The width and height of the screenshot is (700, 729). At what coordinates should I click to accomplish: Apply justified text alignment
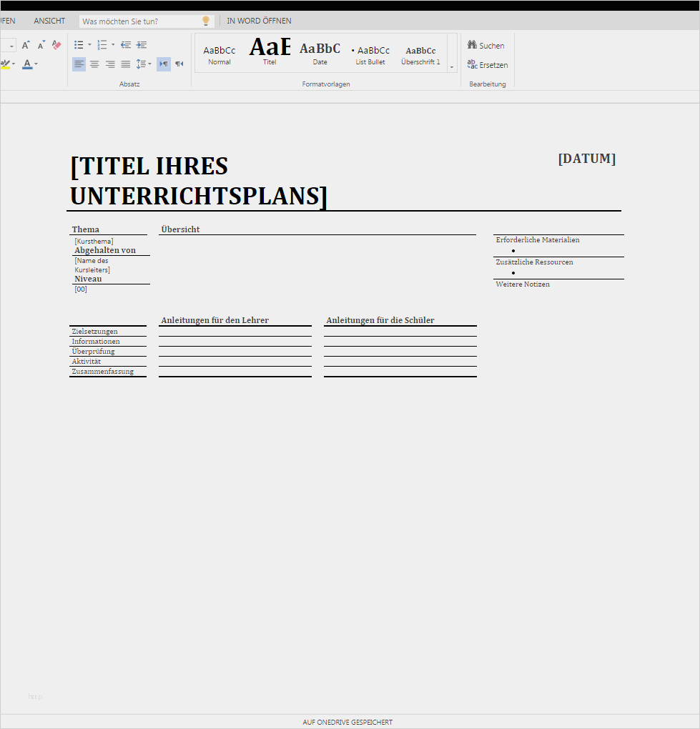point(125,64)
